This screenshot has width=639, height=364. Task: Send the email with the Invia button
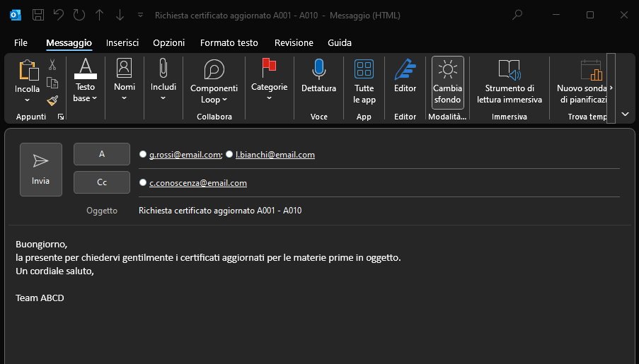point(41,170)
